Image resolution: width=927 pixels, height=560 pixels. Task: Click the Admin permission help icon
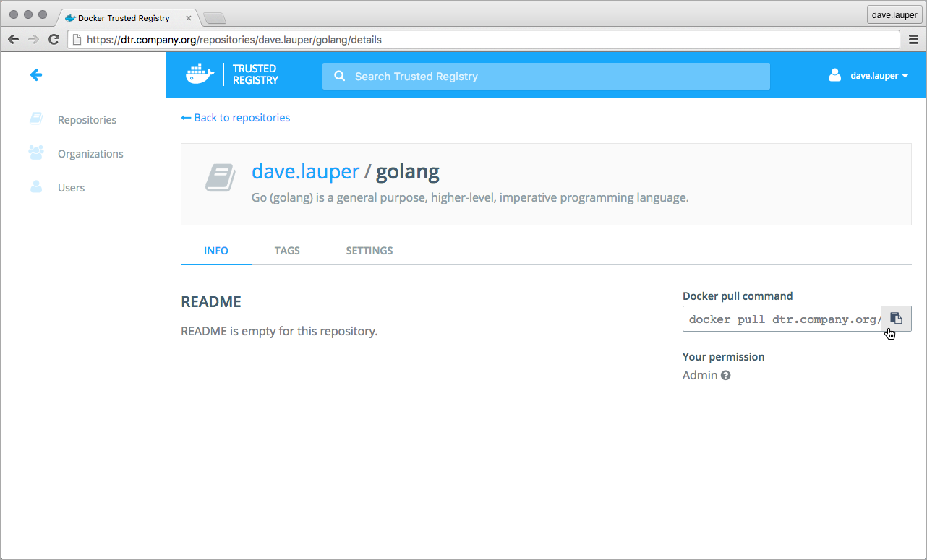(x=725, y=376)
